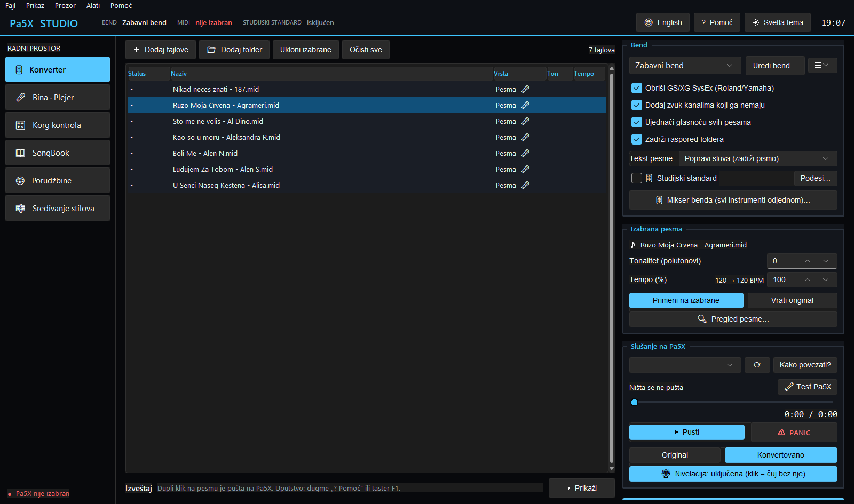Click edit icon for Sto me ne volis row

(525, 121)
